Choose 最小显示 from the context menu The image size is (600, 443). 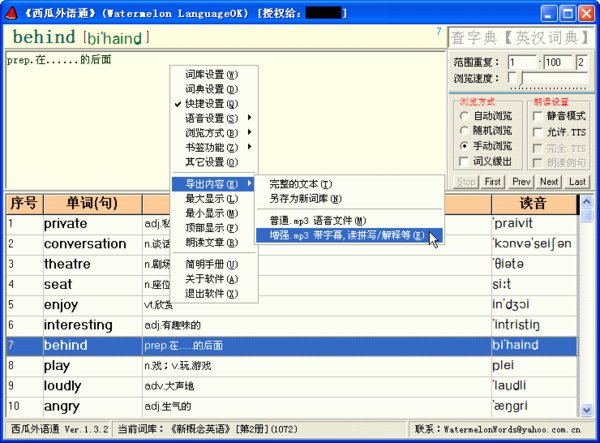pyautogui.click(x=214, y=213)
